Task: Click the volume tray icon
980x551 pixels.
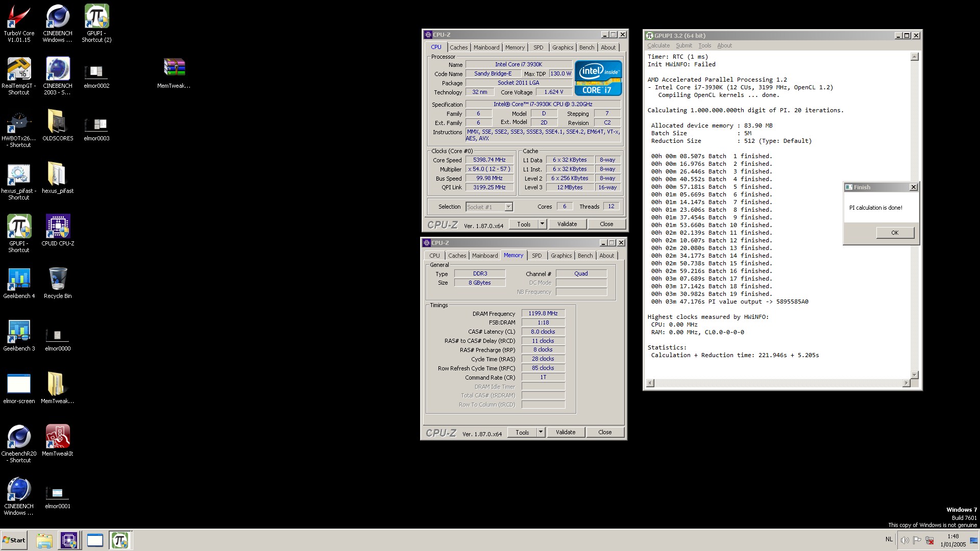Action: point(904,540)
